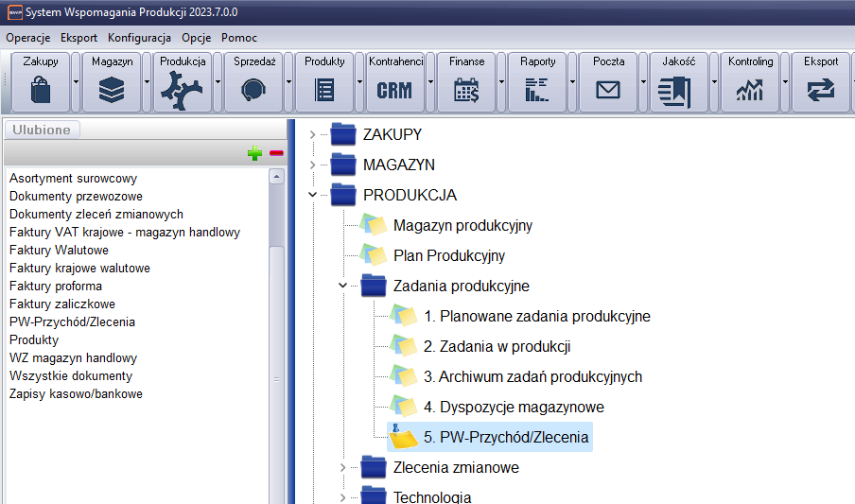Open the Kontrahenci CRM toolbar icon

[395, 90]
